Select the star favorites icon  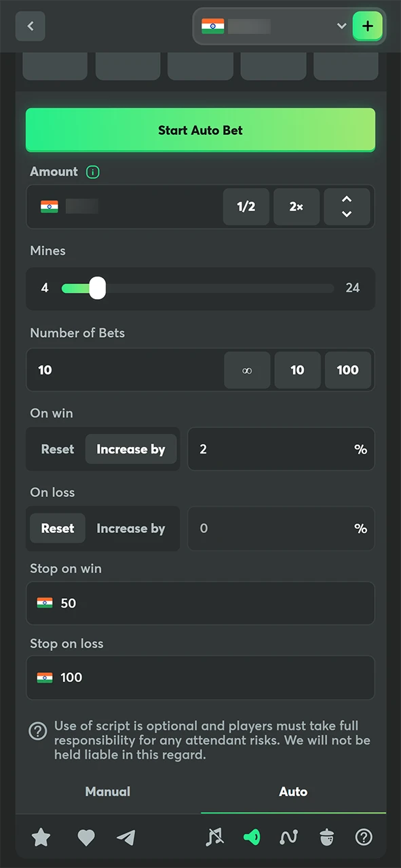[x=41, y=837]
